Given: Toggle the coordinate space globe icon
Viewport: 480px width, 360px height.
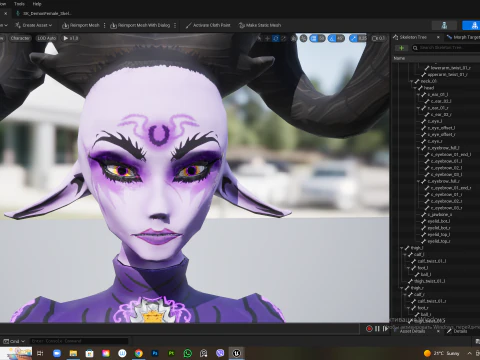Looking at the screenshot, I should pyautogui.click(x=294, y=39).
